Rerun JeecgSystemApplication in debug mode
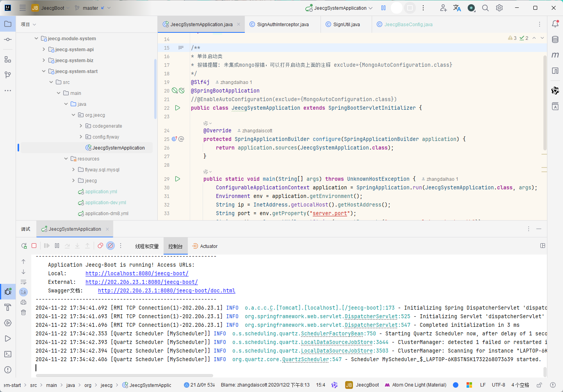The image size is (563, 392). coord(24,246)
